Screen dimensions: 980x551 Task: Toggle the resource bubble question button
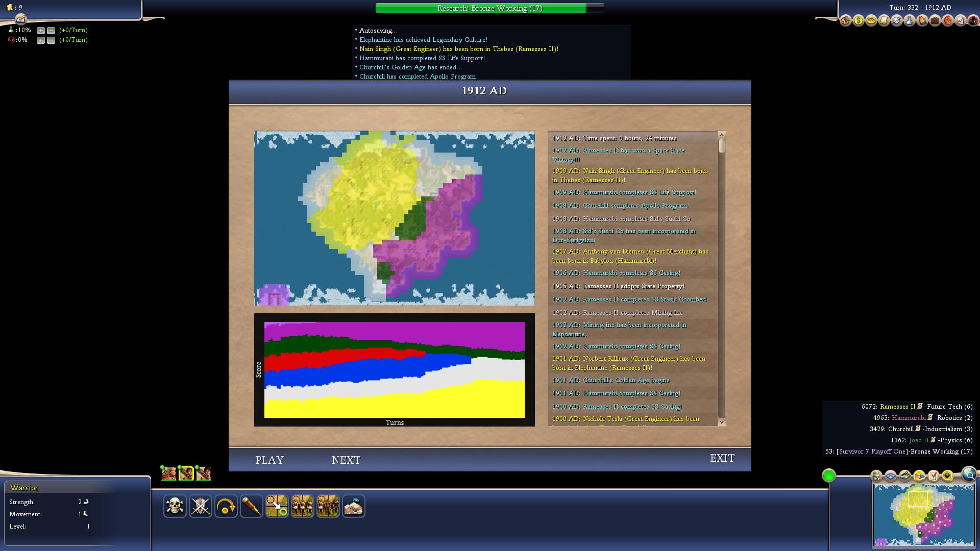[948, 476]
